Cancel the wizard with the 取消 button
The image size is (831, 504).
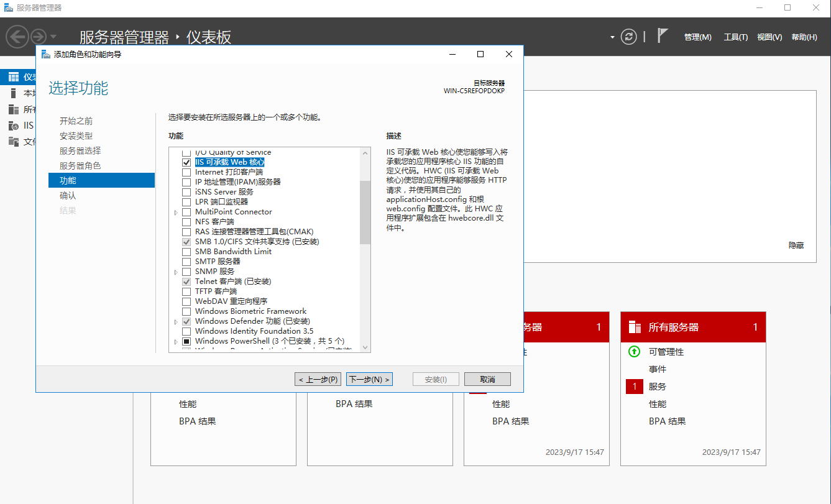point(487,379)
